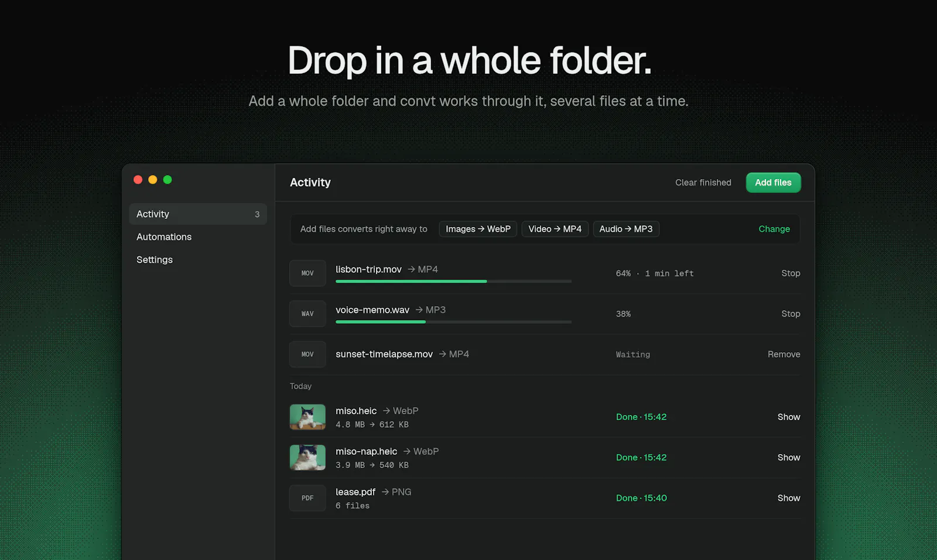
Task: Click the "38%" progress status
Action: point(623,314)
